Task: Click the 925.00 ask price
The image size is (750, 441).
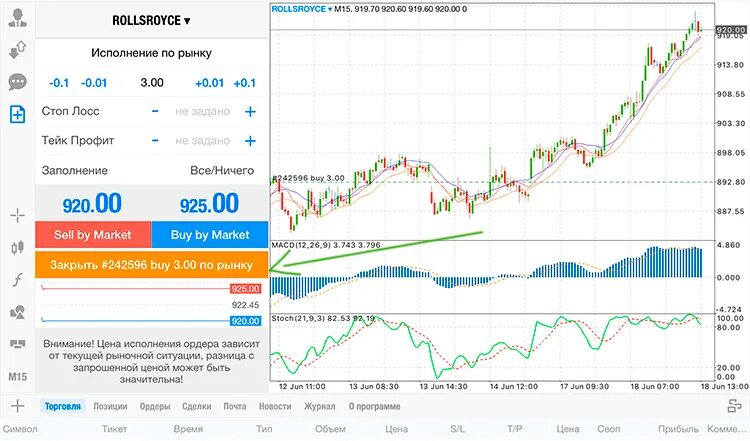Action: [210, 204]
